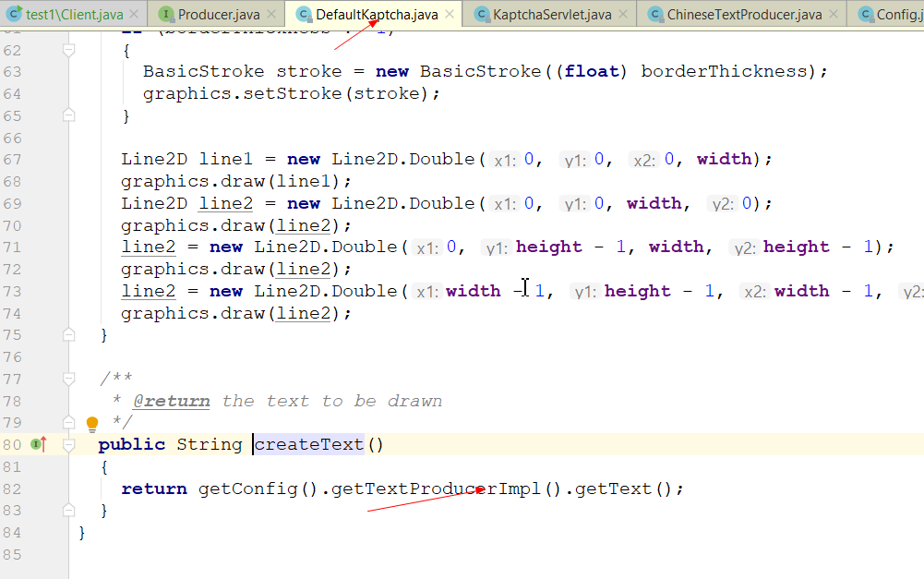
Task: Open the KaptchaServlet.java tab
Action: [552, 14]
